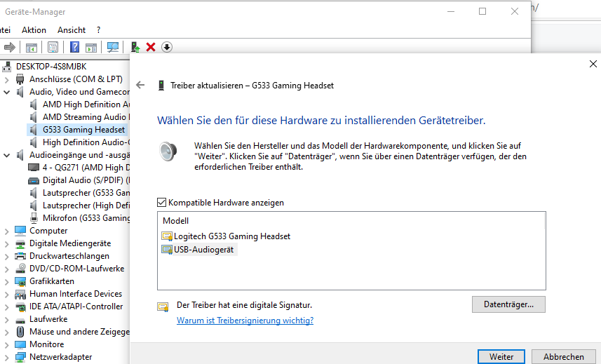Click the disable device down-arrow icon
The height and width of the screenshot is (364, 601).
167,47
